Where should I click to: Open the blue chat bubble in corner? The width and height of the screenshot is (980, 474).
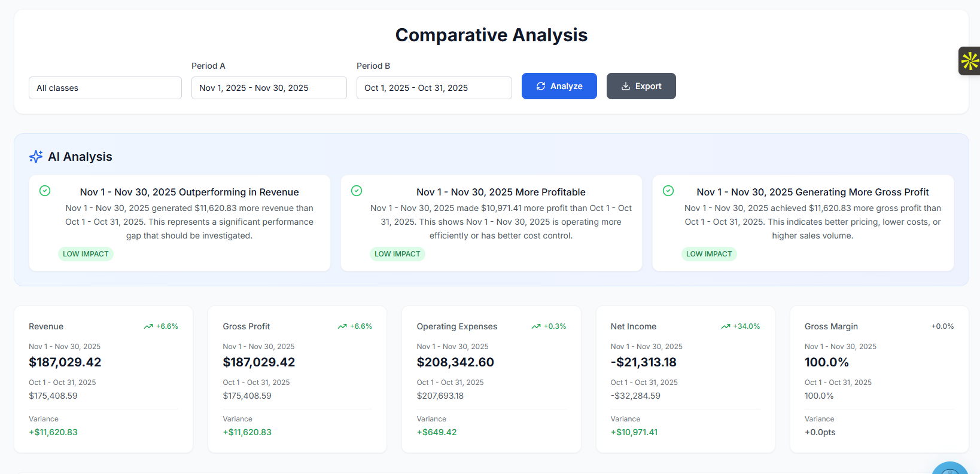coord(950,467)
